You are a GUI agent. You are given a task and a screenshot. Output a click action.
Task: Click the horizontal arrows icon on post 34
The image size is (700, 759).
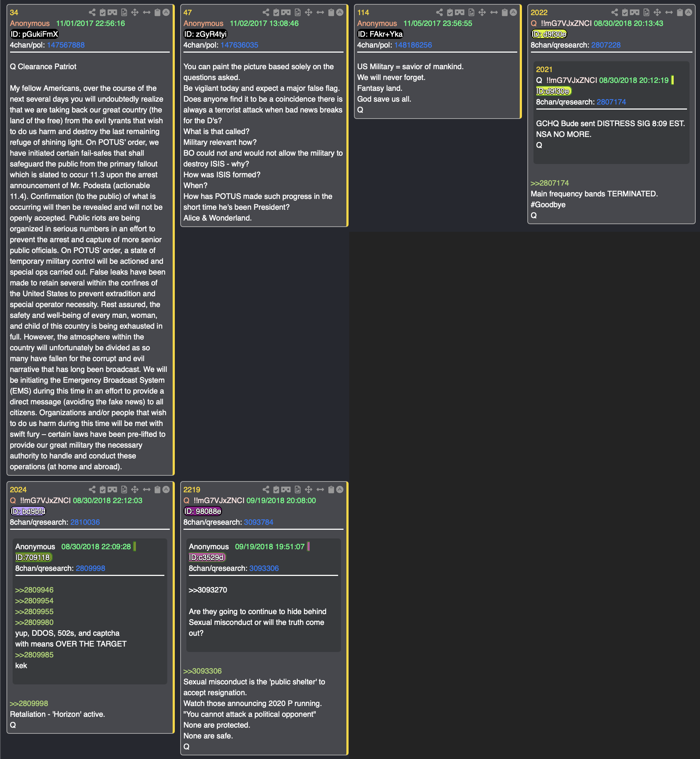tap(147, 13)
